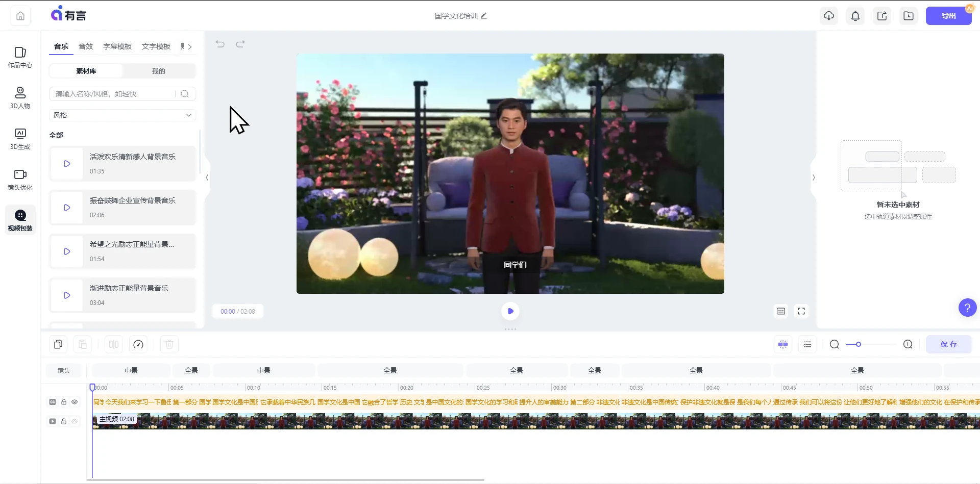Enter fullscreen preview
980x484 pixels.
[x=801, y=311]
